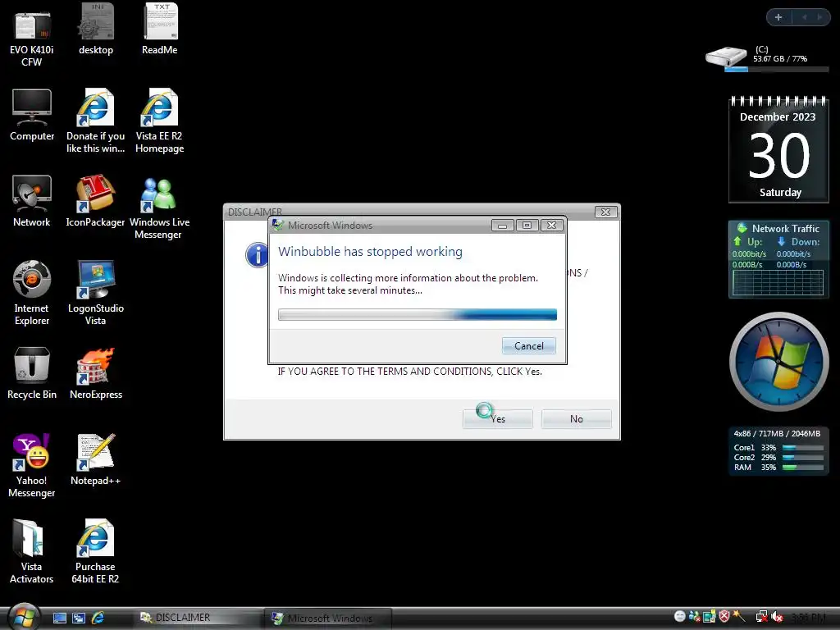Cancel the Winbubble error report collection
840x630 pixels.
pos(529,346)
